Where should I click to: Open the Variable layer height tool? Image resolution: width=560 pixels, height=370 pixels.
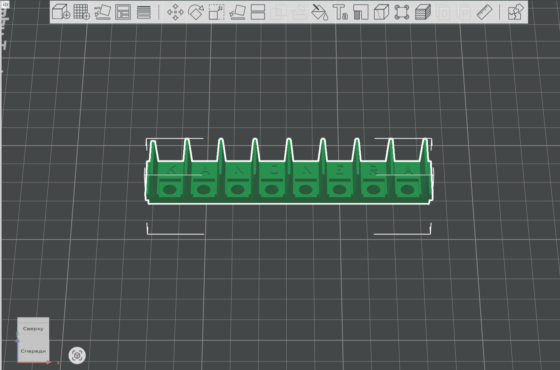coord(144,12)
